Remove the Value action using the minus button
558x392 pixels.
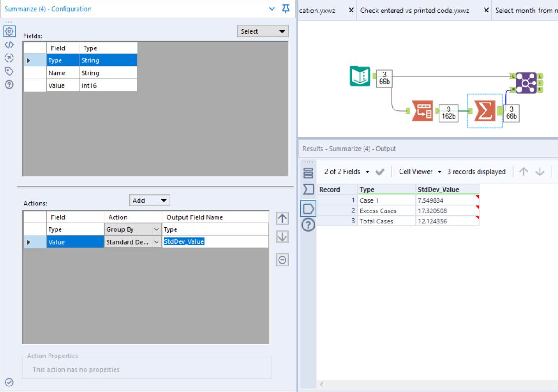(282, 260)
